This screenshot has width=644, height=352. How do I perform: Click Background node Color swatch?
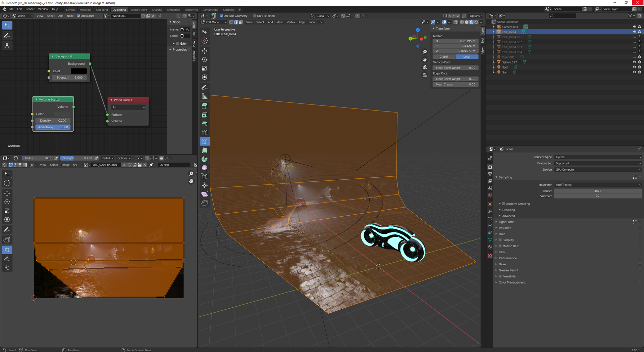[79, 71]
